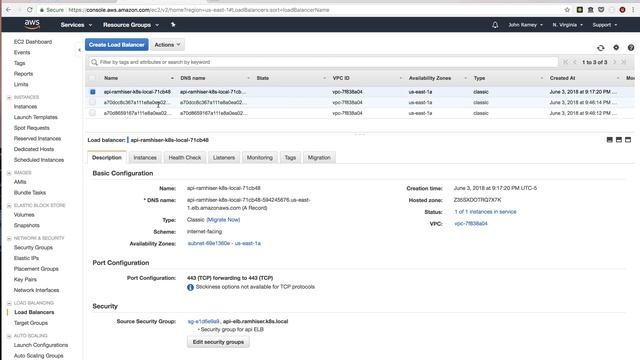Switch to the Listeners tab
Screen dimensions: 640x360
(x=224, y=158)
